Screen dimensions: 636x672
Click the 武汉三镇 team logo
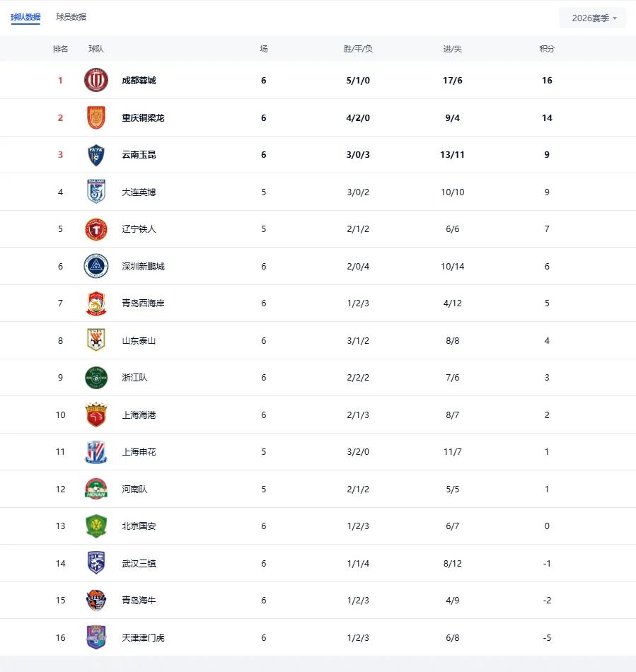tap(96, 563)
